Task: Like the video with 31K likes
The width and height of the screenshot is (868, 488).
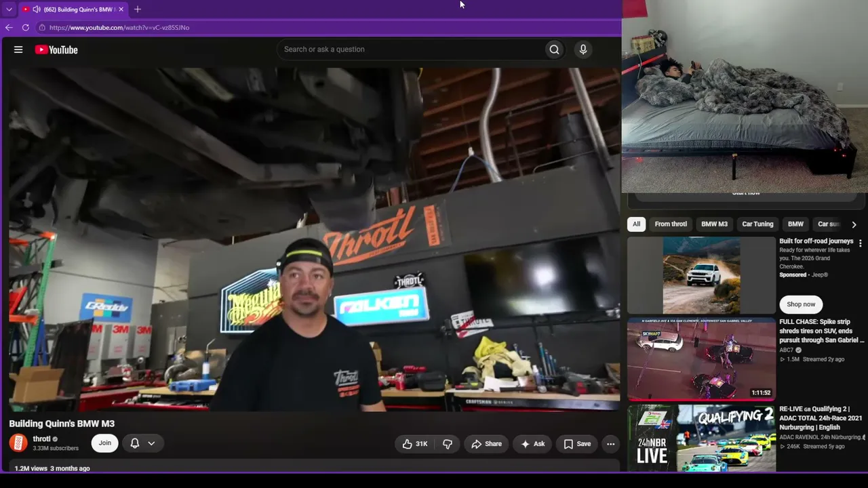Action: pos(415,444)
